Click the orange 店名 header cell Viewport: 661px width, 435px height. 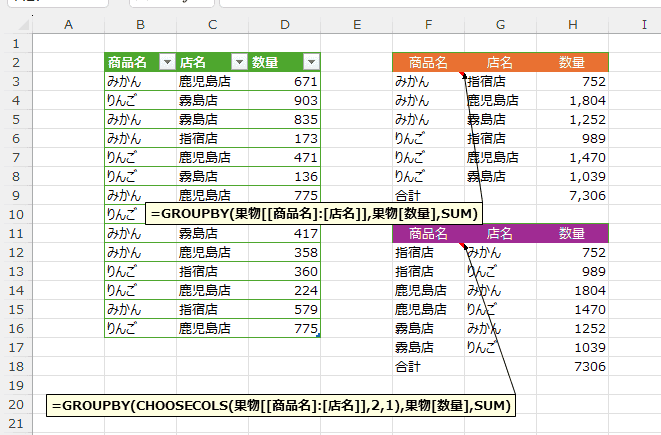[x=500, y=62]
